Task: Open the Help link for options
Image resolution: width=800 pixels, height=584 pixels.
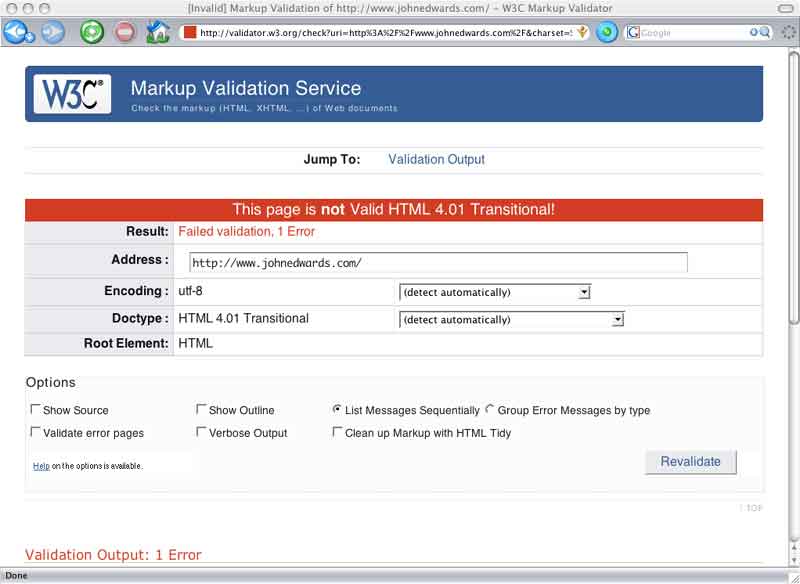Action: pyautogui.click(x=41, y=466)
